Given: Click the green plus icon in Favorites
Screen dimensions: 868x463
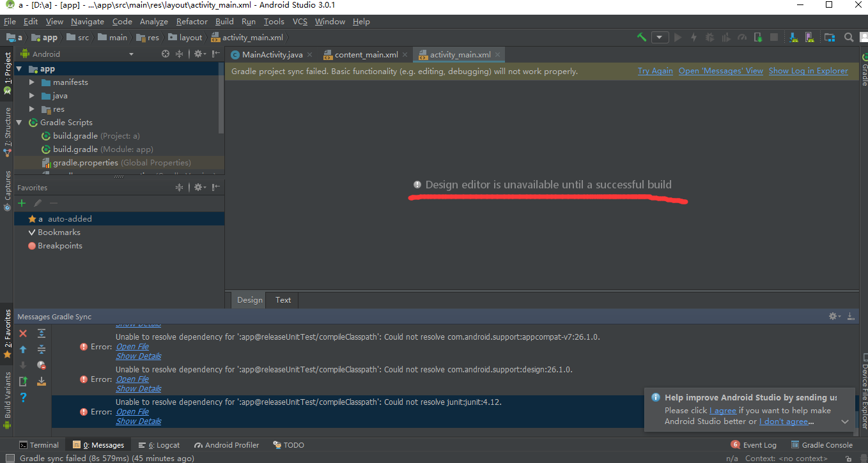Looking at the screenshot, I should (22, 203).
